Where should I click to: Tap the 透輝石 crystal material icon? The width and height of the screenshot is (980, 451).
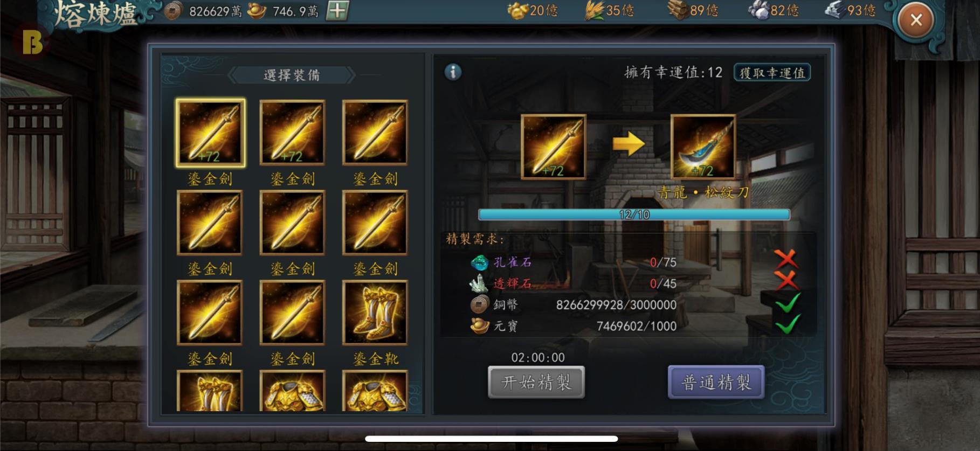(x=479, y=283)
